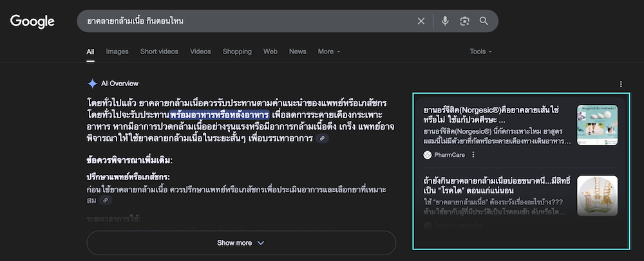Switch to the Web tab
This screenshot has height=261, width=644.
coord(270,51)
